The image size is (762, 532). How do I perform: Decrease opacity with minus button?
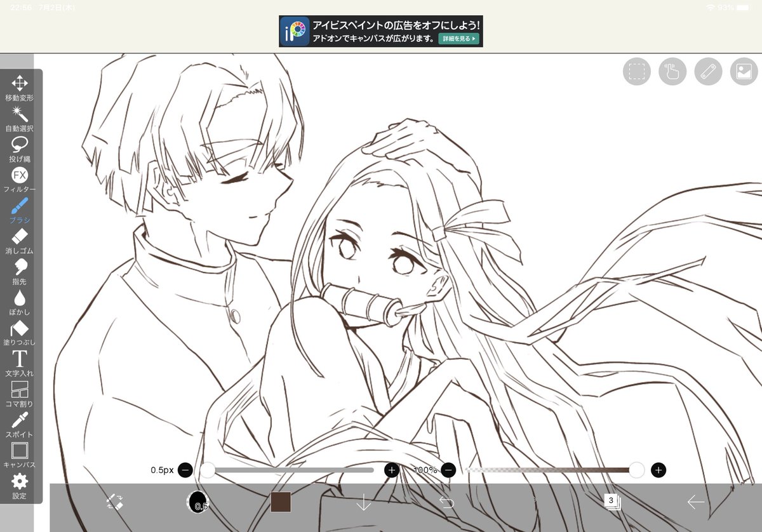pos(448,470)
